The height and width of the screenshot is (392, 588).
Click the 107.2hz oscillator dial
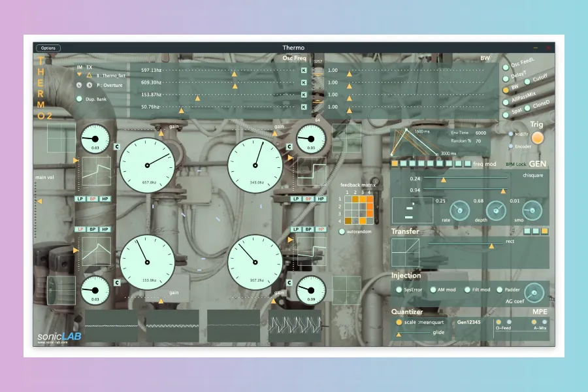pos(254,261)
